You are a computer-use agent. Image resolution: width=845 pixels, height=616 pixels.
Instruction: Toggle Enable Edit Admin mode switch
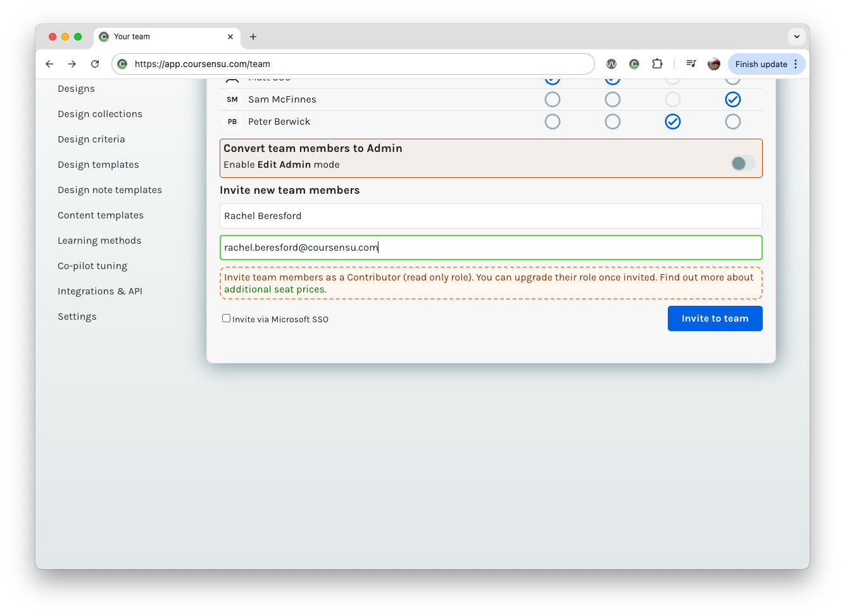(x=743, y=163)
